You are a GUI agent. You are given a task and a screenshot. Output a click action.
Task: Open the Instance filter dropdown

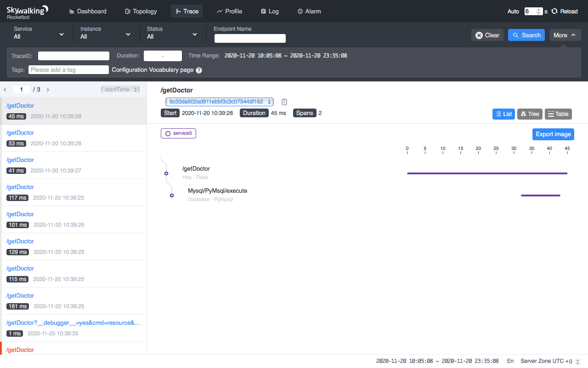tap(106, 33)
